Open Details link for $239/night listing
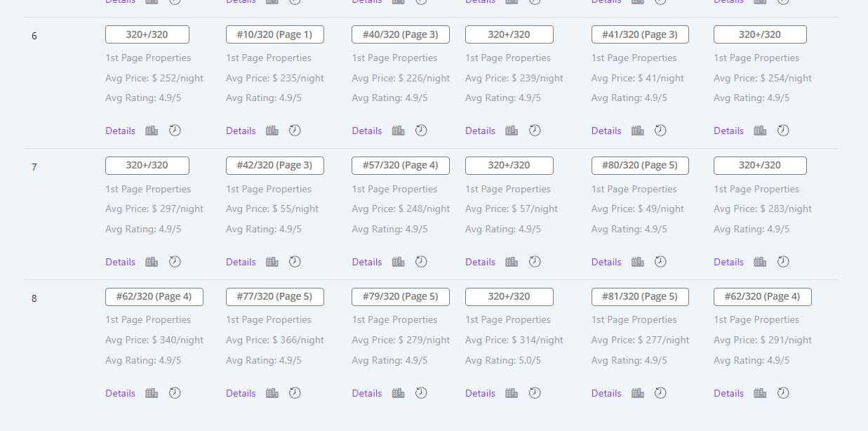 (x=480, y=131)
